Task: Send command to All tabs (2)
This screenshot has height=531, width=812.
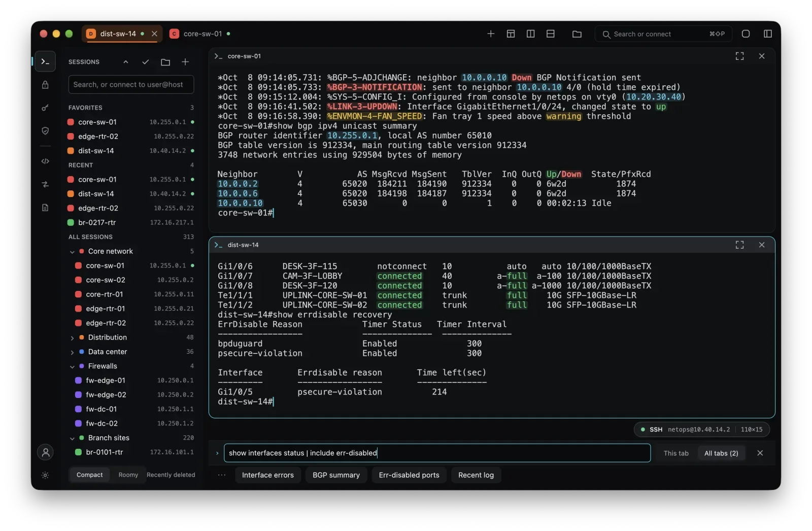Action: 721,453
